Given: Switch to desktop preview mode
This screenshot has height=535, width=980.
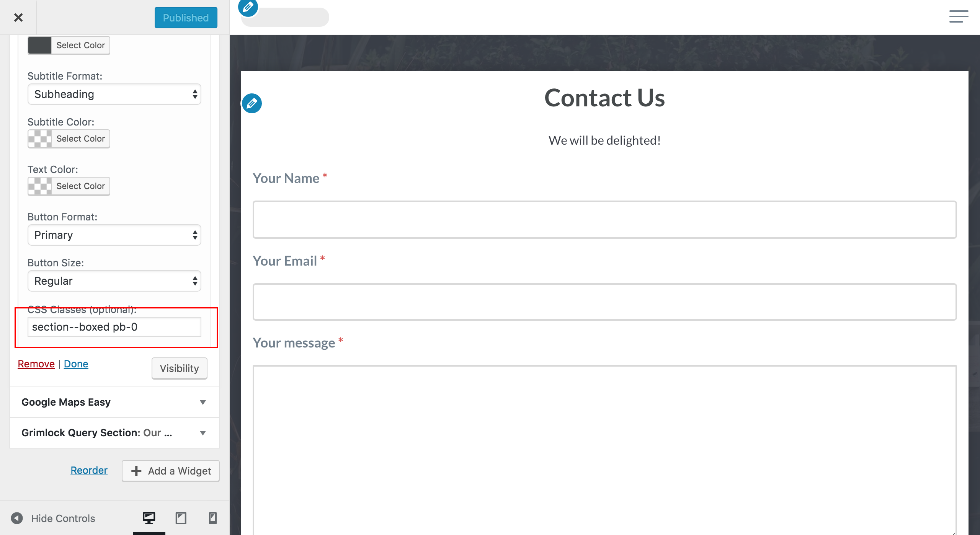Looking at the screenshot, I should click(149, 518).
